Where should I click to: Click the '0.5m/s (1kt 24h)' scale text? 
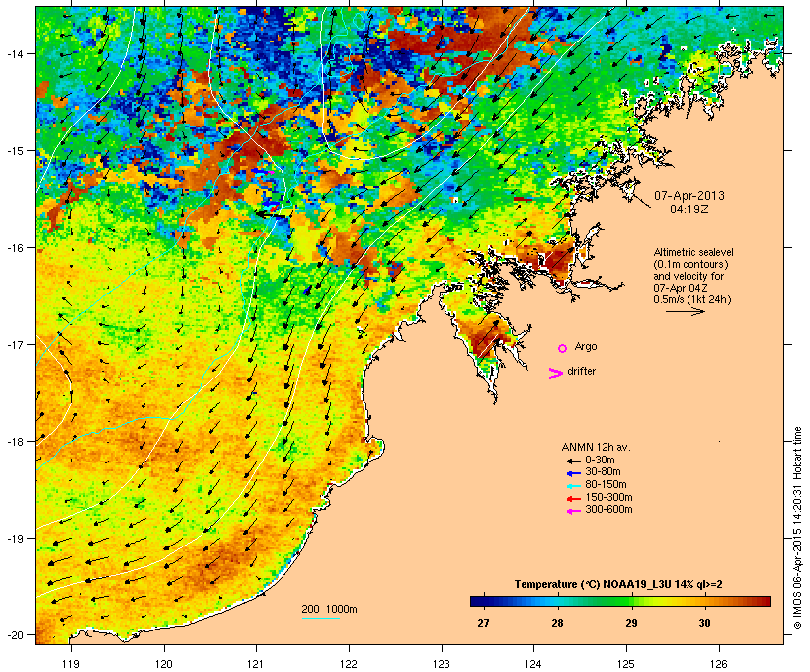[692, 299]
